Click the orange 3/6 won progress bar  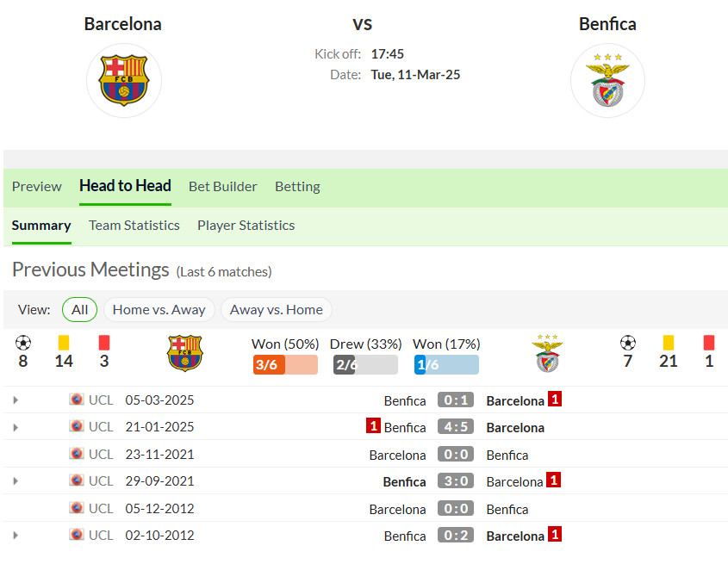285,365
